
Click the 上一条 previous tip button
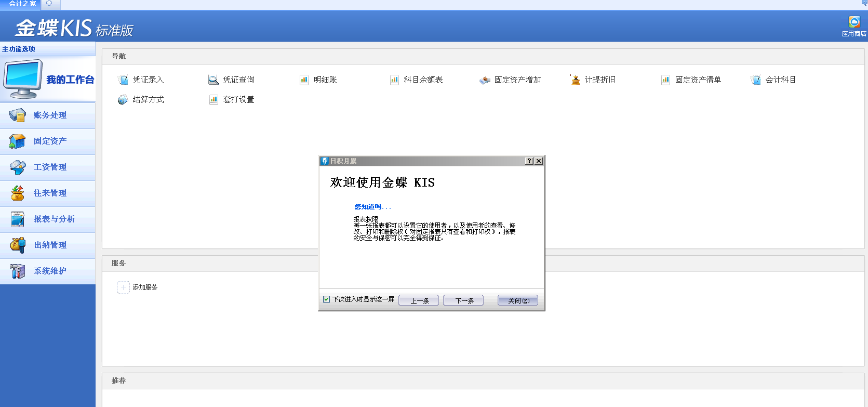(419, 300)
